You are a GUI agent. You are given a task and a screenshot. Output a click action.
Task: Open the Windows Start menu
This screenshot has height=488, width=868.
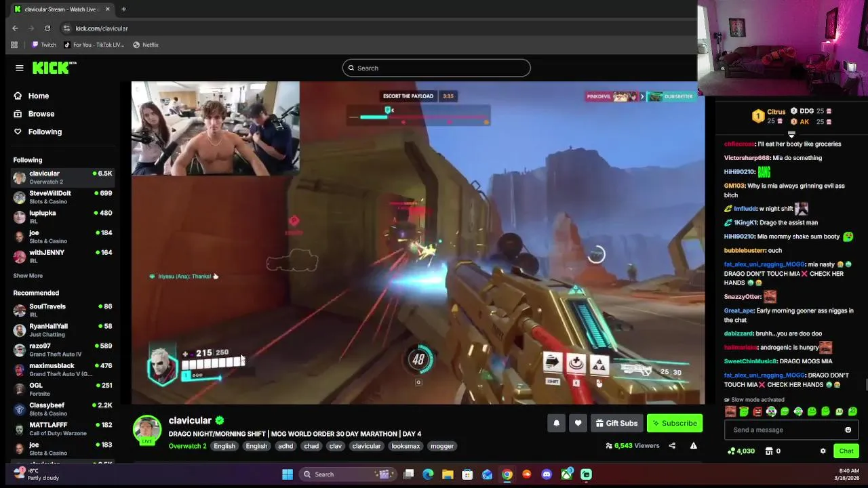tap(288, 474)
